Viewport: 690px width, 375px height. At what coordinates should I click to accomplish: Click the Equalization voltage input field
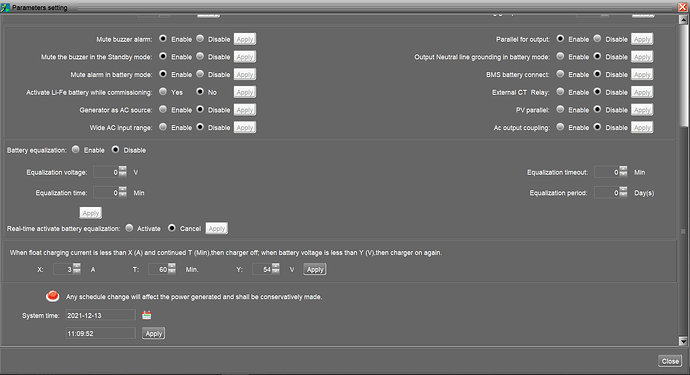pos(106,172)
